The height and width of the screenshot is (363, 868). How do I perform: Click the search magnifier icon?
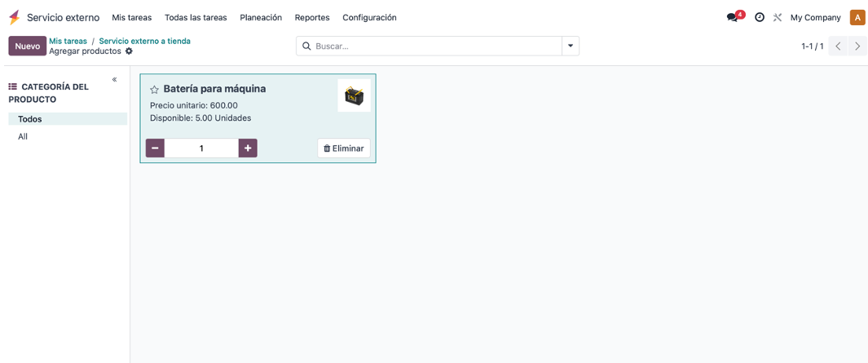[x=306, y=46]
